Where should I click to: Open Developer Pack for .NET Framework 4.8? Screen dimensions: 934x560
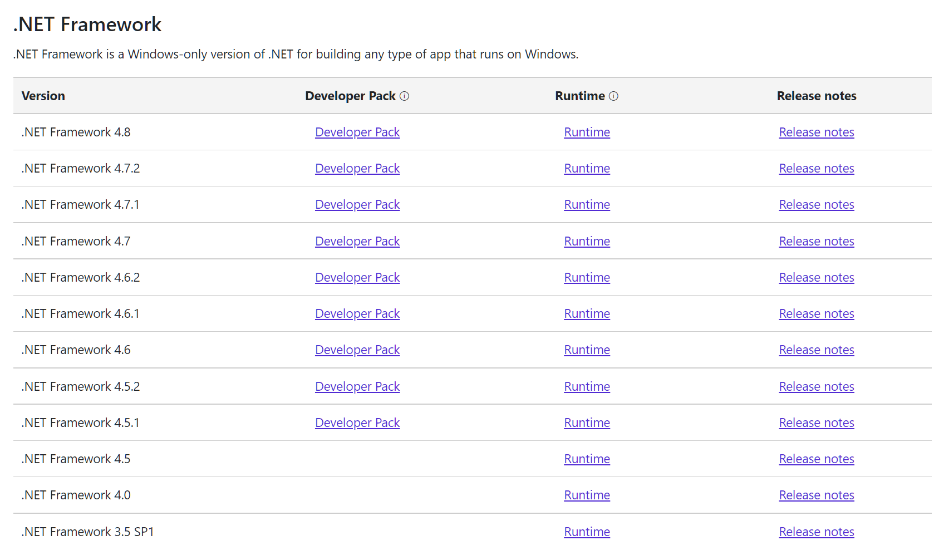pos(357,132)
